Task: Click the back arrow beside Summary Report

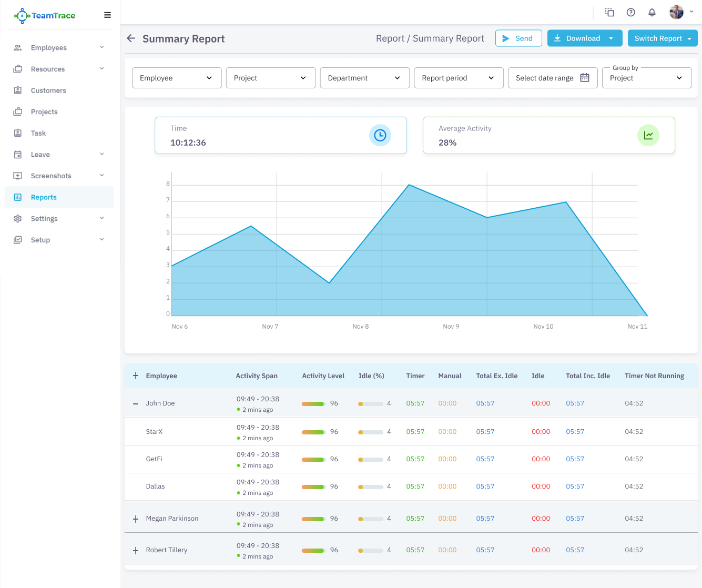Action: [x=131, y=38]
